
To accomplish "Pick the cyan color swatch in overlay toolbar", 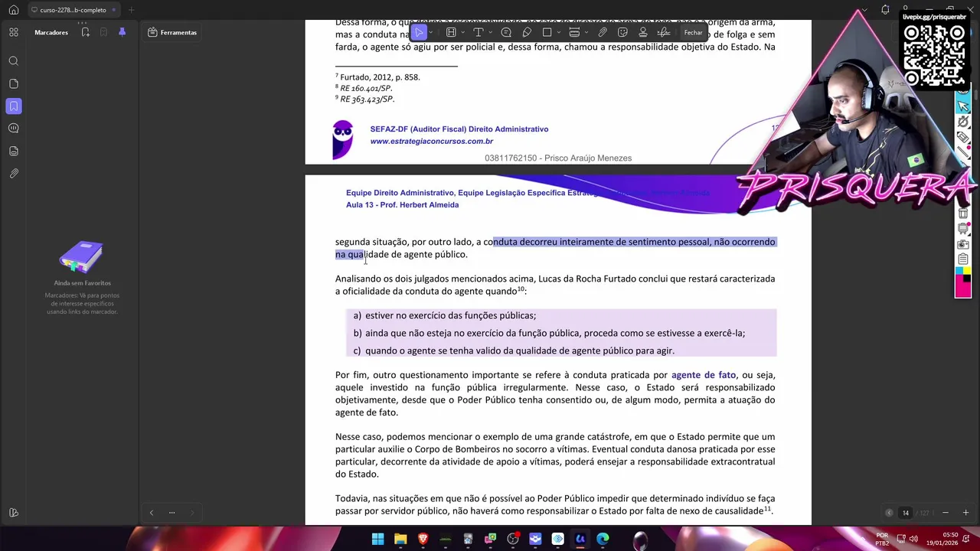I will point(959,269).
